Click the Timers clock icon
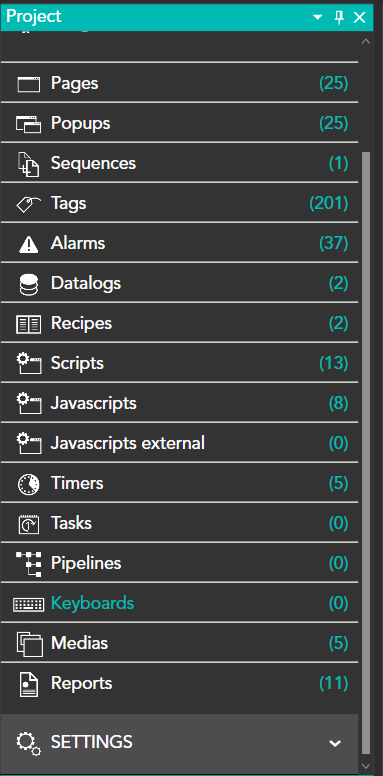Screen dimensions: 383x776 pyautogui.click(x=28, y=484)
